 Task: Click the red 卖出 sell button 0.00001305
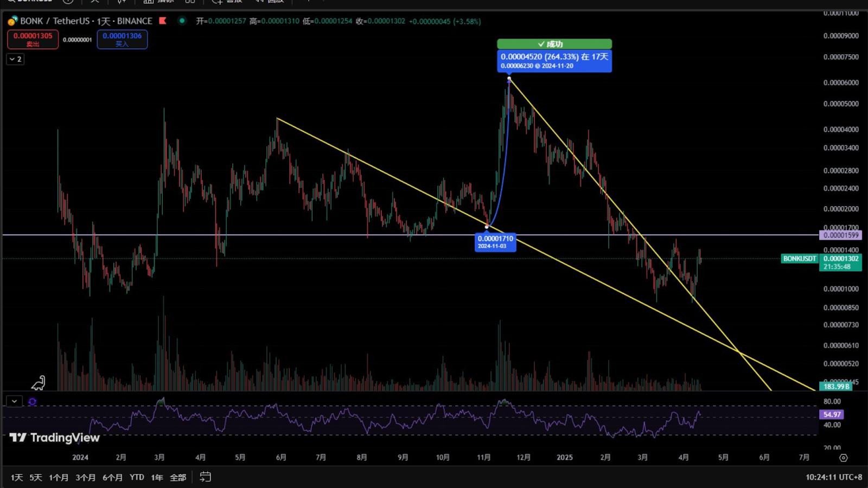pos(33,39)
